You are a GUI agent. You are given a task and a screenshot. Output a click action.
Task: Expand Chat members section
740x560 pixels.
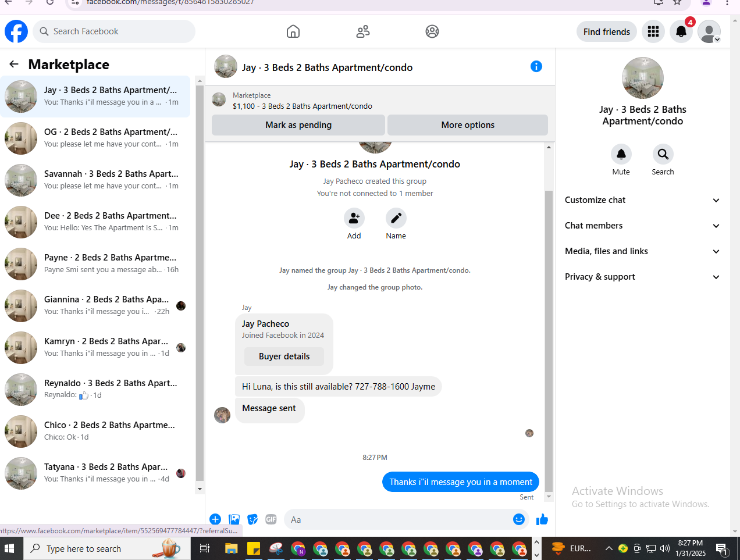642,226
